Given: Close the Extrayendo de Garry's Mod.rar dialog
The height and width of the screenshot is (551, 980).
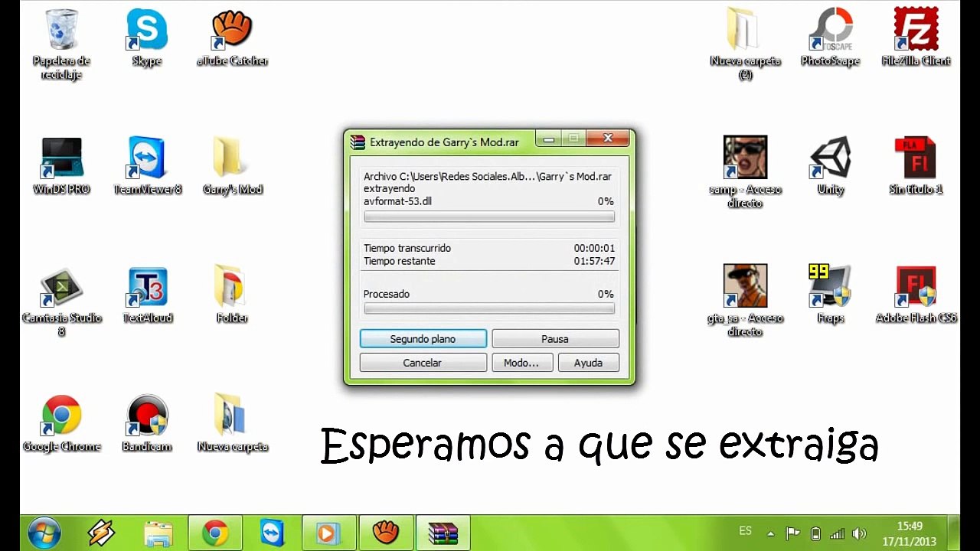Looking at the screenshot, I should pos(607,139).
